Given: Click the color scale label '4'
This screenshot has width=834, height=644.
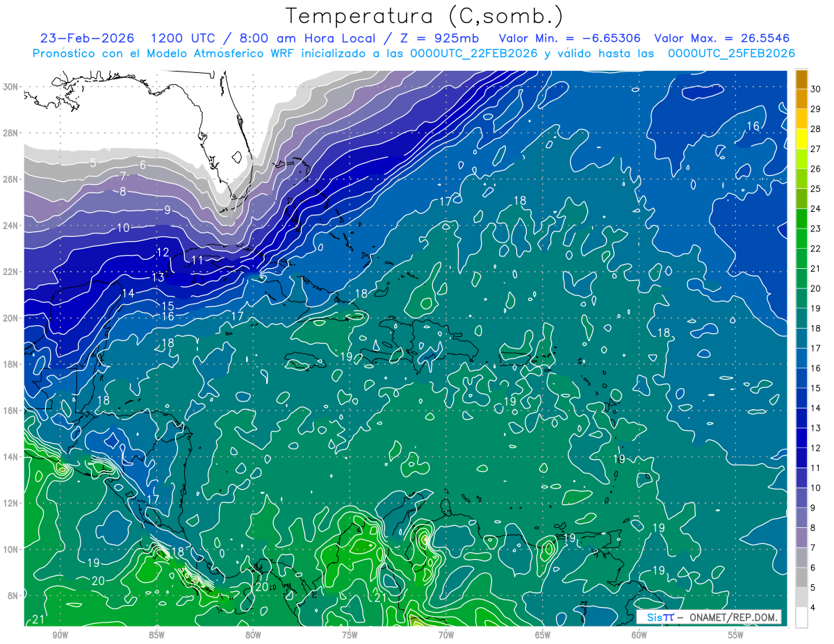Looking at the screenshot, I should click(813, 608).
